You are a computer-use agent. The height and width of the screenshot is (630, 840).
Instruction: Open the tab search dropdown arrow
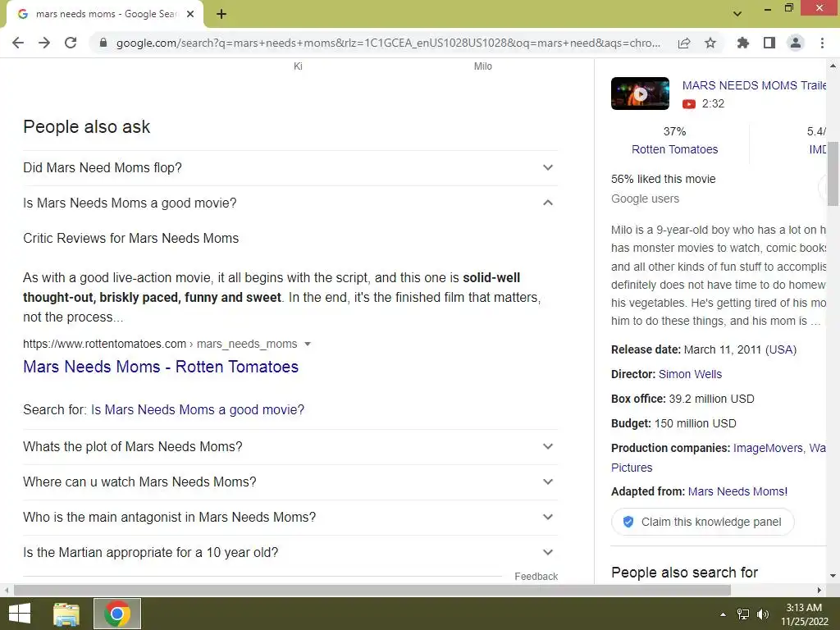pos(737,14)
